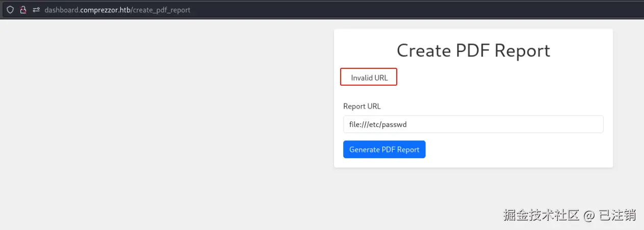Image resolution: width=644 pixels, height=230 pixels.
Task: Click the word 'Create' in the heading
Action: [x=424, y=50]
